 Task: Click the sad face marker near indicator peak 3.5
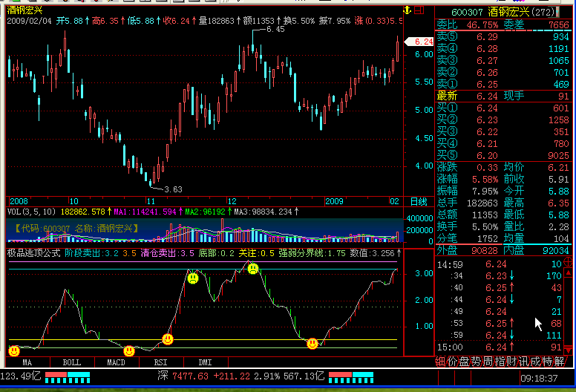[253, 269]
